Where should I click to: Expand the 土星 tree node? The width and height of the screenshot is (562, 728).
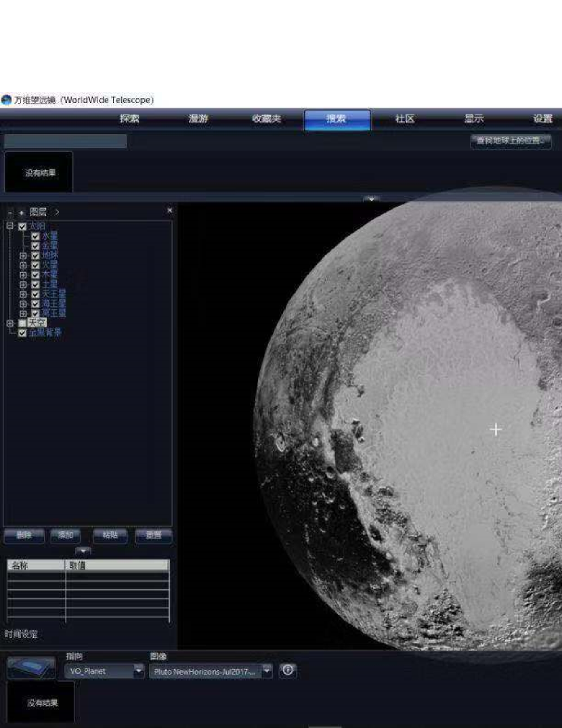point(23,284)
